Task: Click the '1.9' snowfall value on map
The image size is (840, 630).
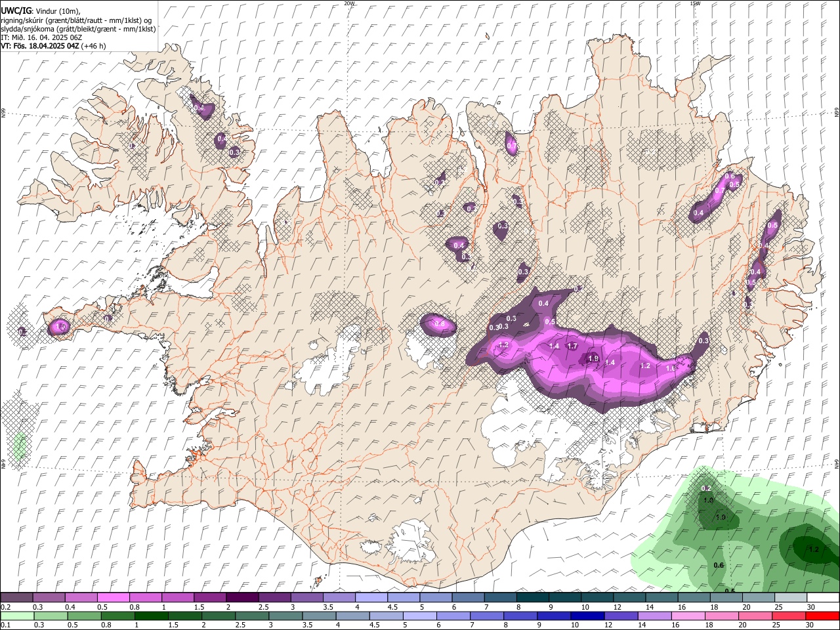Action: 593,358
